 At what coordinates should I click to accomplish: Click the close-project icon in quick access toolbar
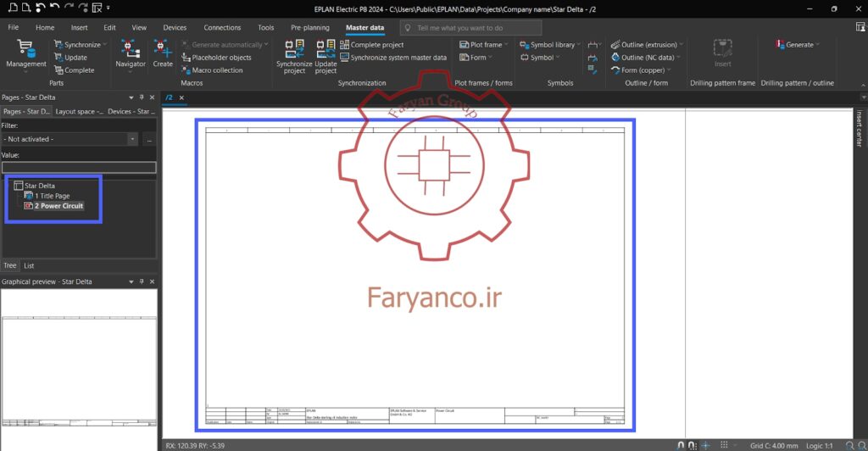97,8
